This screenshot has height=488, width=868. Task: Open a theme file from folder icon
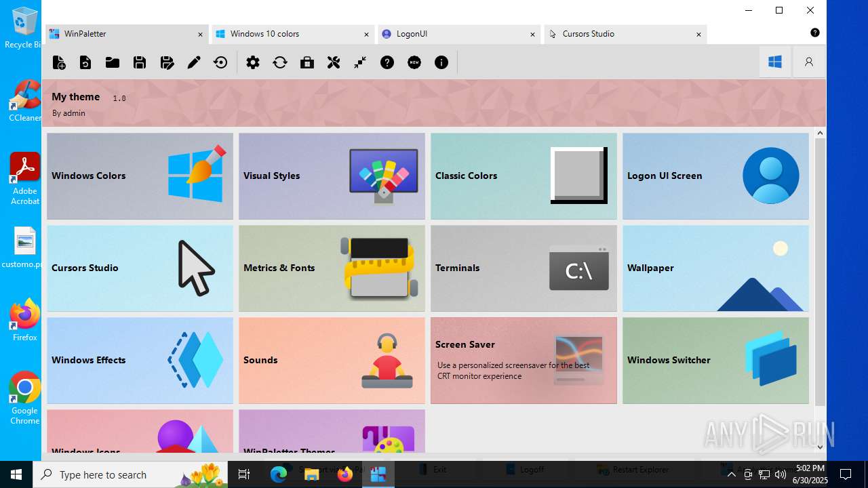pyautogui.click(x=113, y=62)
